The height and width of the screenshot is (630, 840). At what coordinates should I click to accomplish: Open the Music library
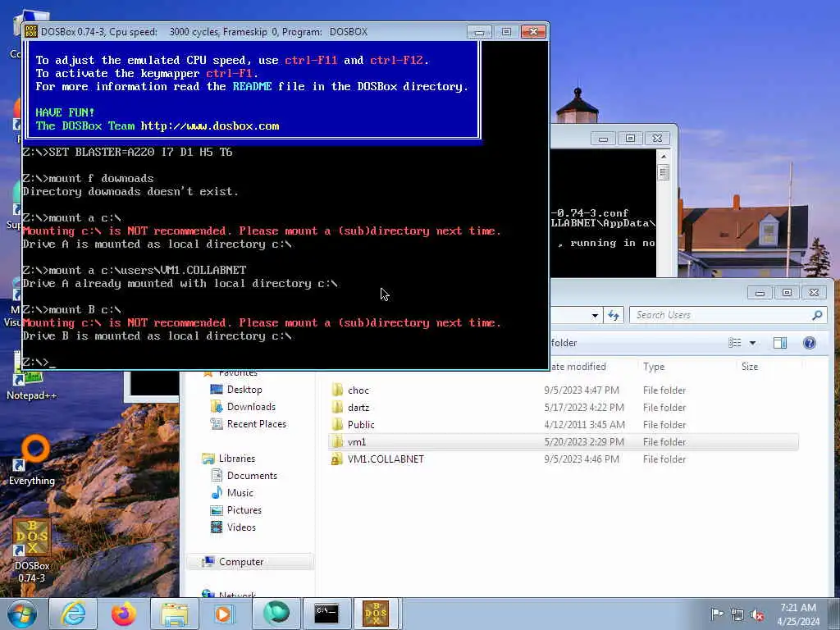click(240, 493)
